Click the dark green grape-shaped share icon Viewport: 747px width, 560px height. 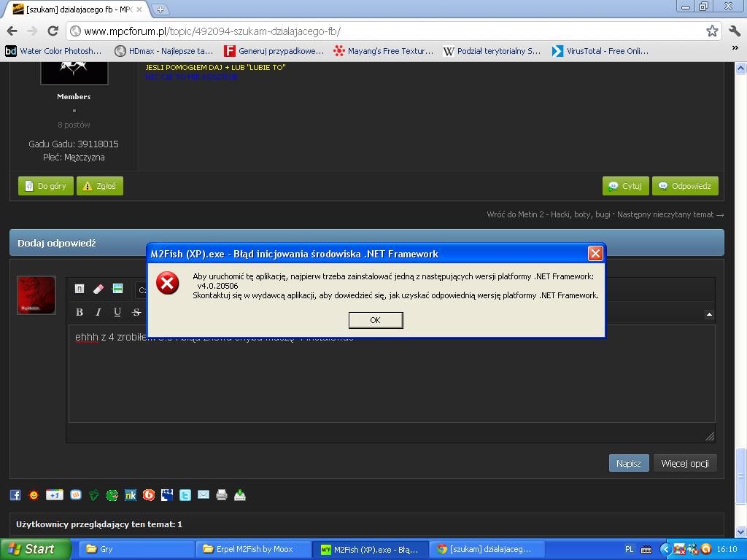[x=94, y=495]
